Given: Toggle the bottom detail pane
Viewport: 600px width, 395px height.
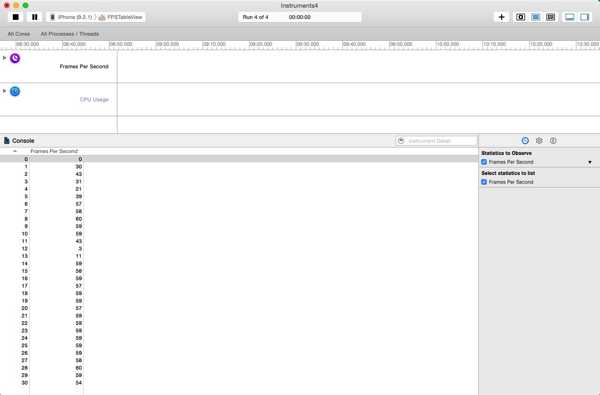Looking at the screenshot, I should coord(570,17).
